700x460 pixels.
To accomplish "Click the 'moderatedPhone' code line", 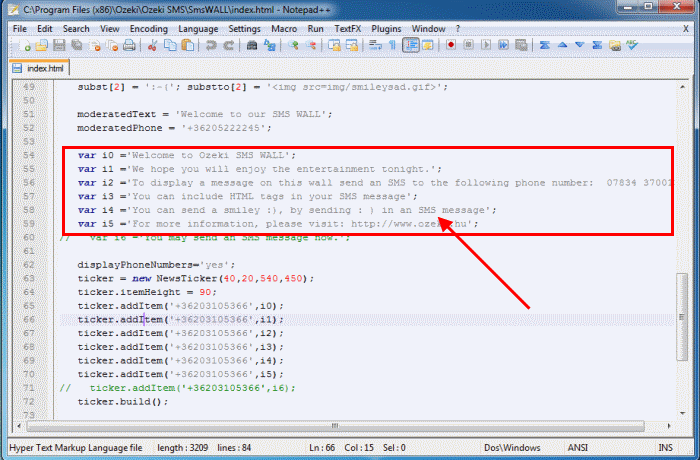I will pos(174,128).
